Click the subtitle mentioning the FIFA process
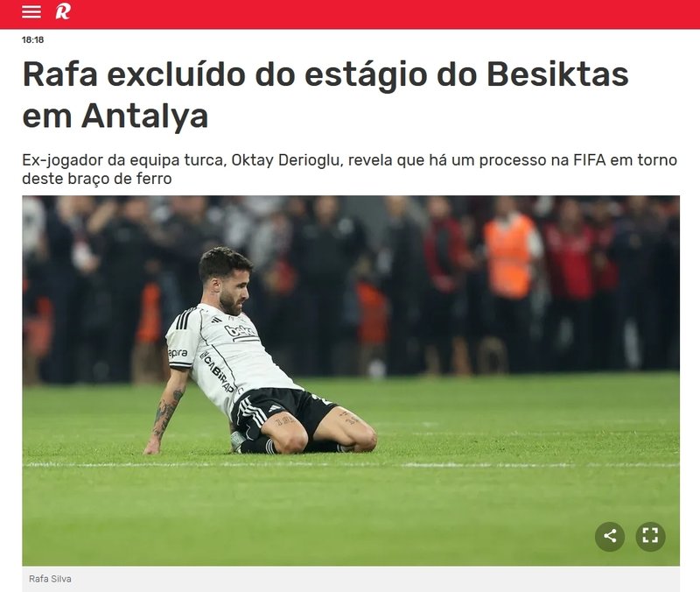The image size is (700, 592). pos(349,169)
